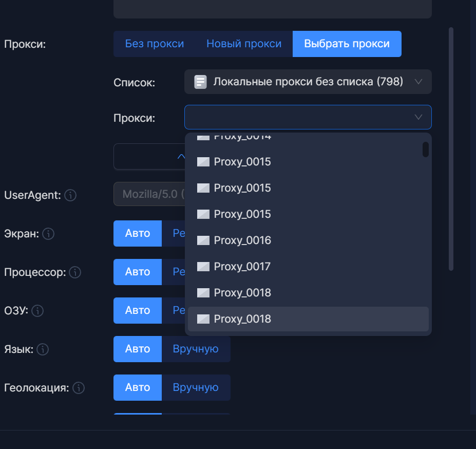The image size is (476, 449).
Task: Switch to the Новый прокси tab
Action: [x=244, y=44]
